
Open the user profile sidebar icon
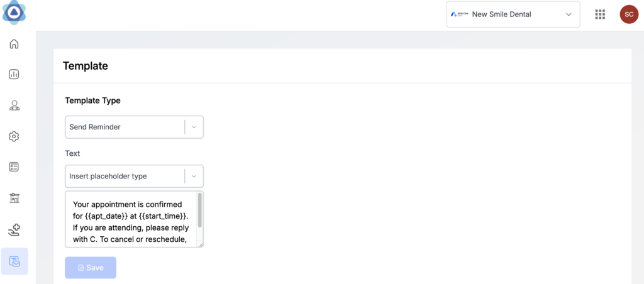click(14, 106)
